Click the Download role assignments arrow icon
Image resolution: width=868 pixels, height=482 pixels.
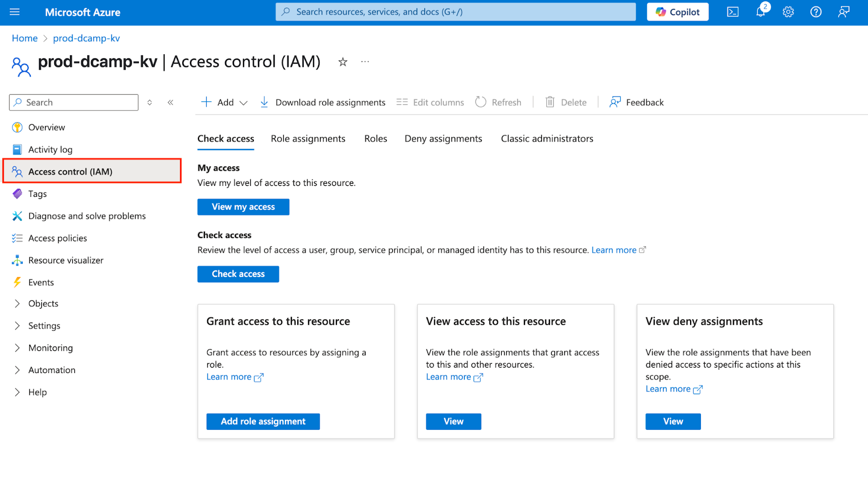click(264, 102)
